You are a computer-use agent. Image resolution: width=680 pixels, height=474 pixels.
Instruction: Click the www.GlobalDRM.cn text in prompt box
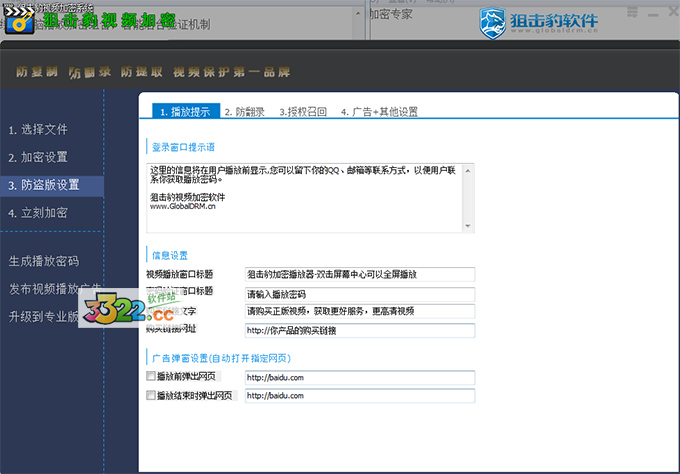(x=183, y=206)
